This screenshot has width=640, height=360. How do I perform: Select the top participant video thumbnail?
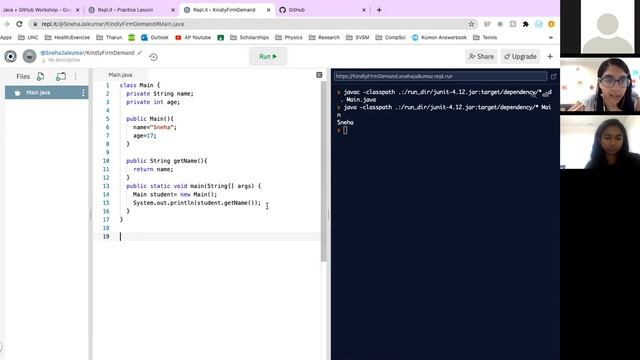click(x=607, y=27)
